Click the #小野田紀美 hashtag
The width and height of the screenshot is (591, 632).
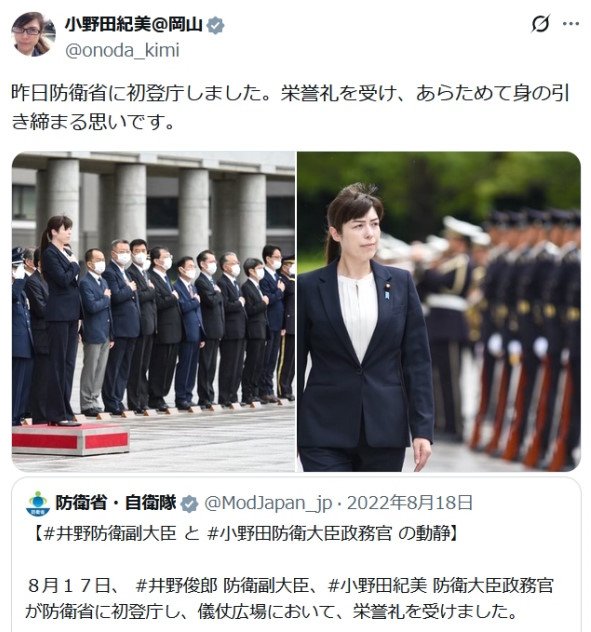click(x=377, y=586)
